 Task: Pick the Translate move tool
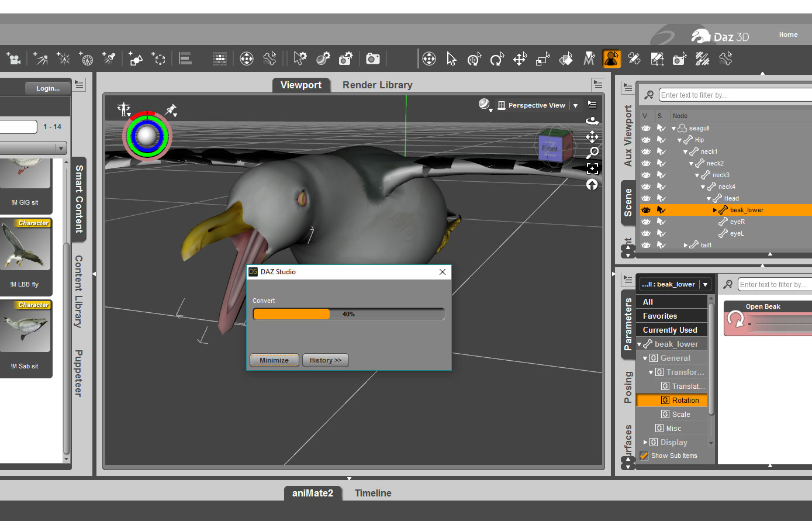pyautogui.click(x=520, y=58)
